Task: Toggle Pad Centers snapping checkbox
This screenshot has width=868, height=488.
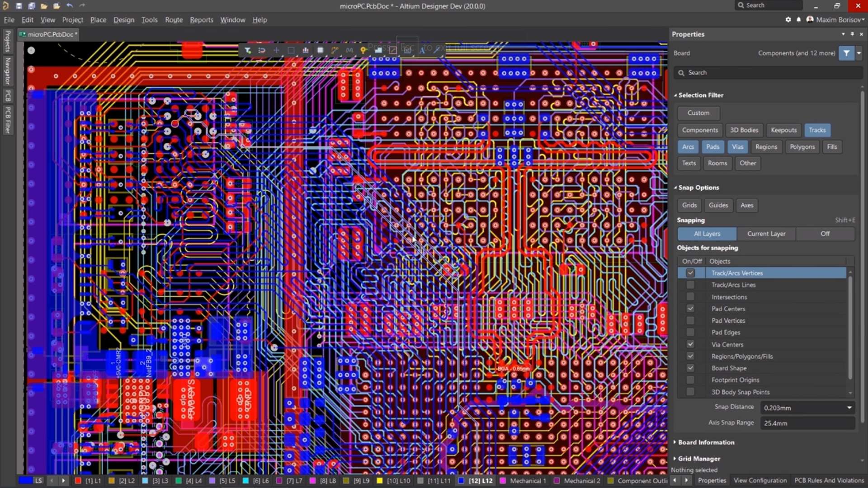Action: click(x=690, y=309)
